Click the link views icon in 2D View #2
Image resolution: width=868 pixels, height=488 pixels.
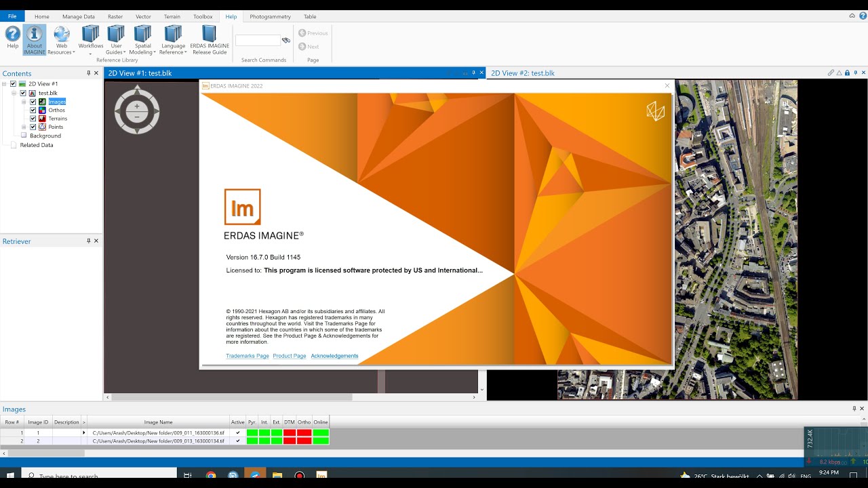point(831,73)
